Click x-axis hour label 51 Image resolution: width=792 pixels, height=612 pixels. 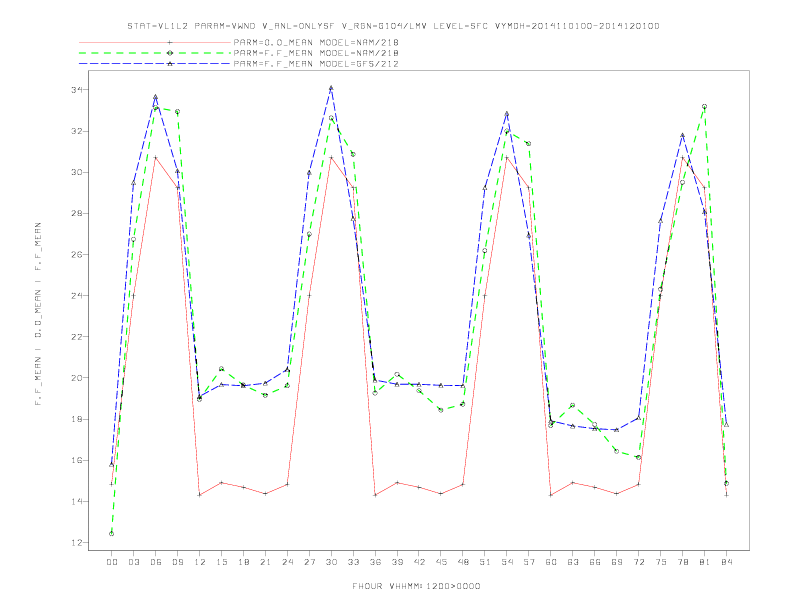[x=485, y=562]
